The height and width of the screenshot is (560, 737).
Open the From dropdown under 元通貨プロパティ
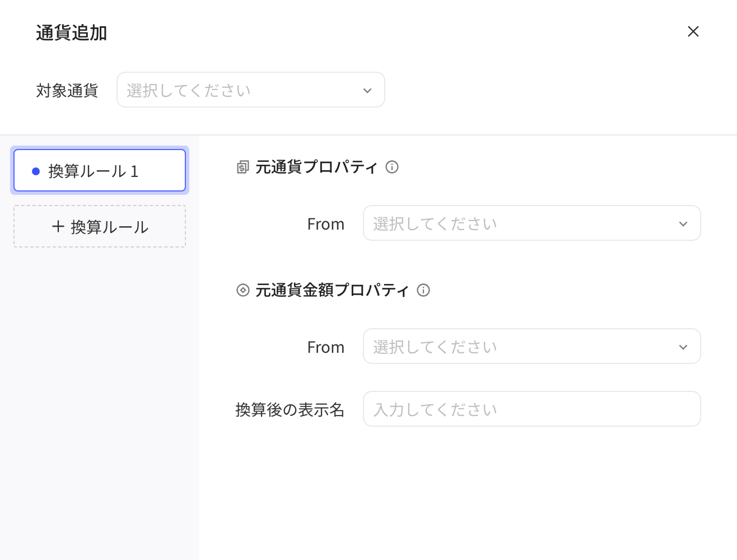pos(532,223)
